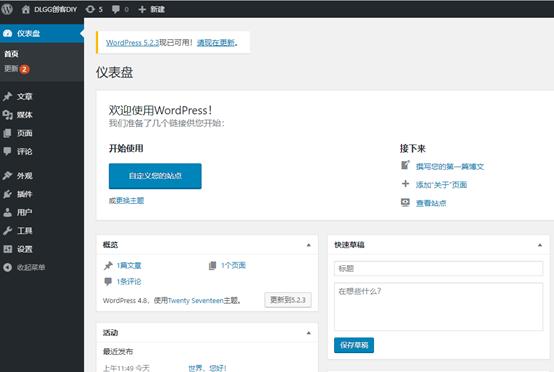This screenshot has height=372, width=554.
Task: Click the orange updates badge 2
Action: 24,69
